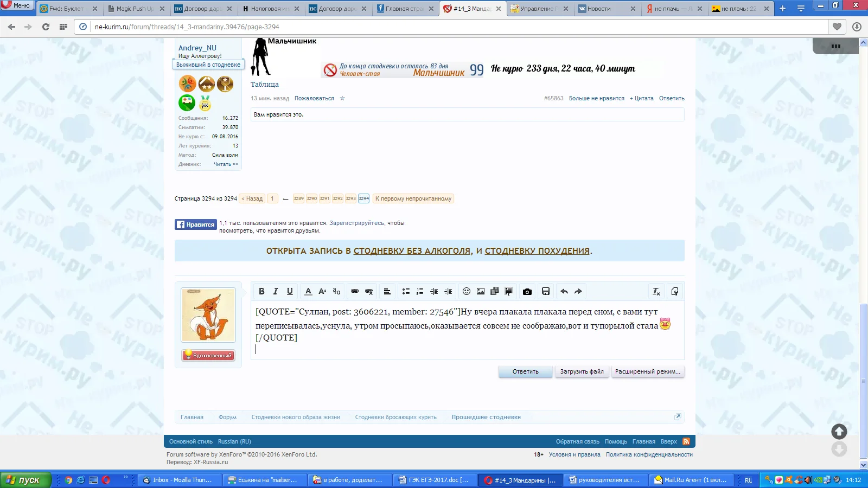Click the camera icon in editor toolbar
The height and width of the screenshot is (488, 868).
[527, 291]
